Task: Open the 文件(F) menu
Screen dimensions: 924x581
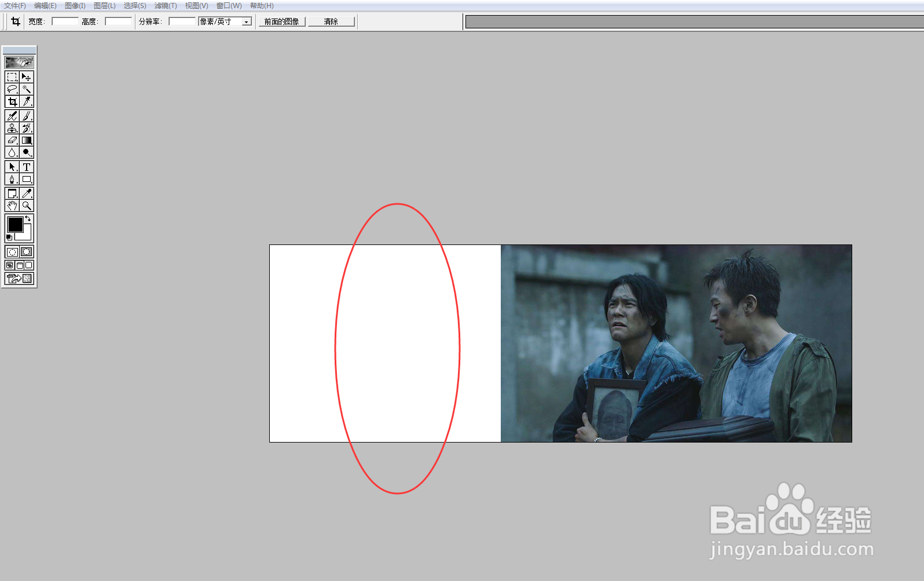Action: click(x=15, y=6)
